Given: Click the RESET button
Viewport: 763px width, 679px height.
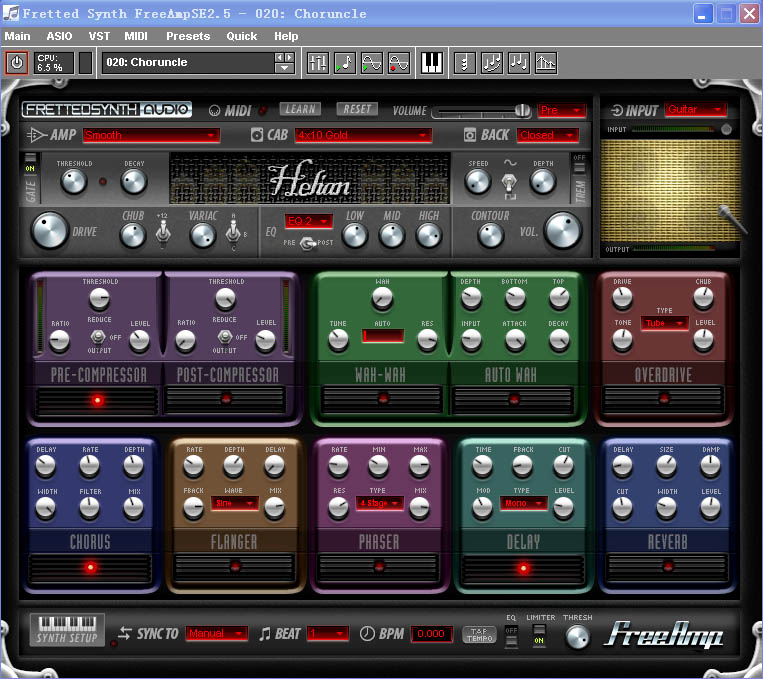Looking at the screenshot, I should point(357,109).
